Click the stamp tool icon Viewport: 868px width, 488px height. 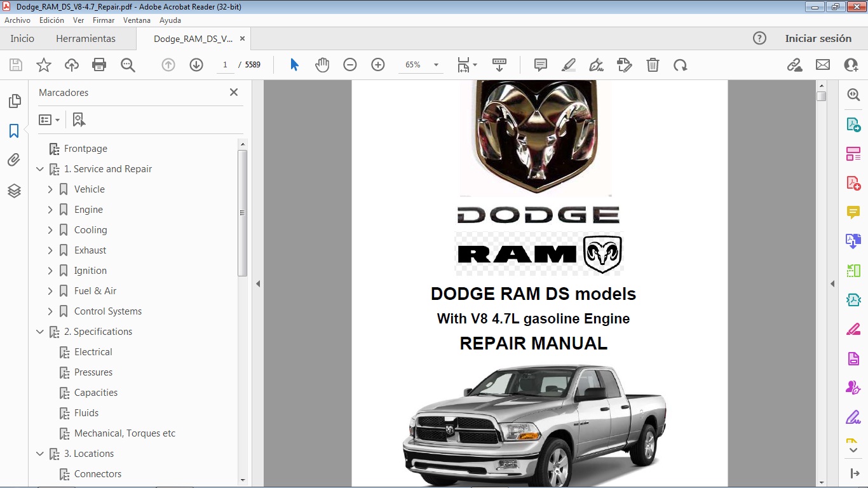coord(624,65)
